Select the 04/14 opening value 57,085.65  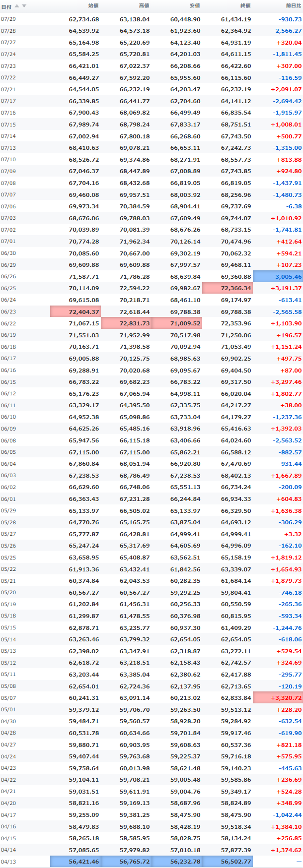[x=84, y=850]
